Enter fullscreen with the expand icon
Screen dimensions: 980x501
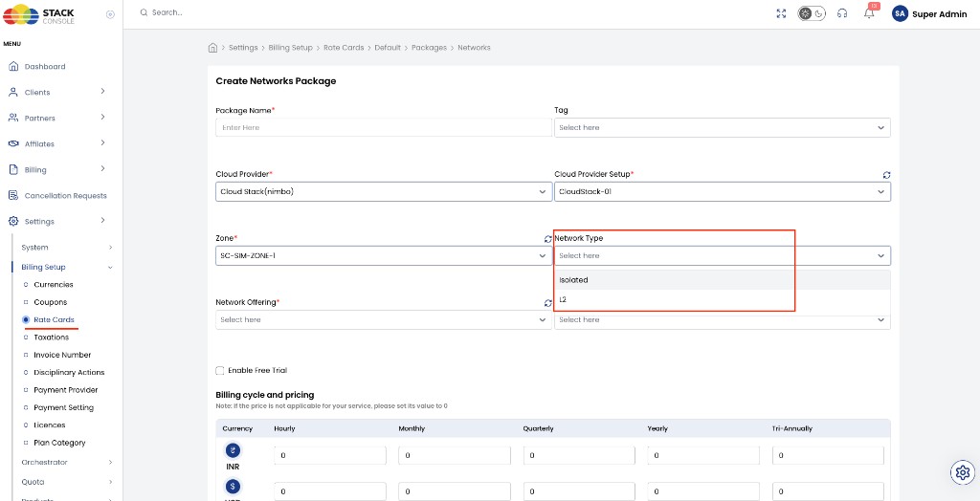coord(781,13)
